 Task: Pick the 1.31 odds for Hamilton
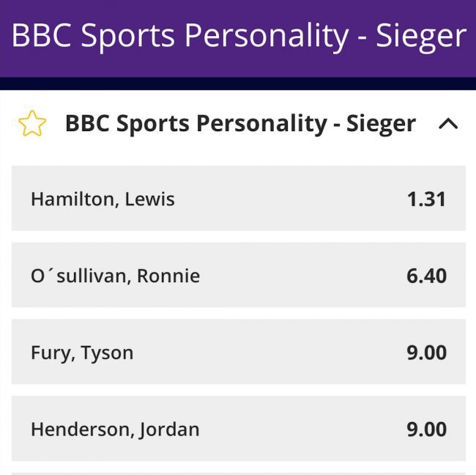(x=426, y=199)
